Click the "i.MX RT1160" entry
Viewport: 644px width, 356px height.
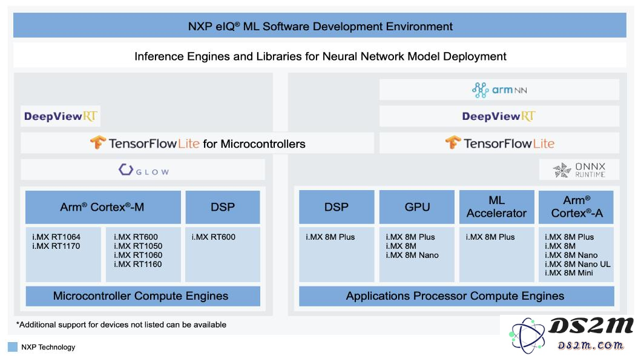click(138, 264)
